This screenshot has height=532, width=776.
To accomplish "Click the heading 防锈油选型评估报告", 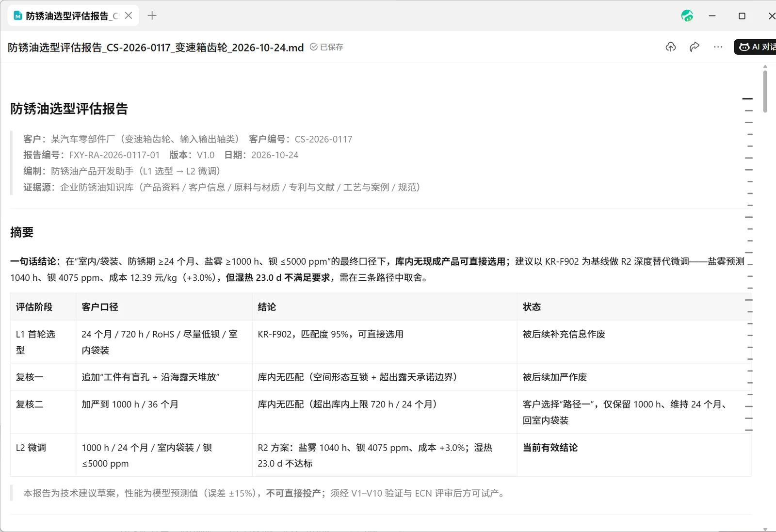I will 69,109.
